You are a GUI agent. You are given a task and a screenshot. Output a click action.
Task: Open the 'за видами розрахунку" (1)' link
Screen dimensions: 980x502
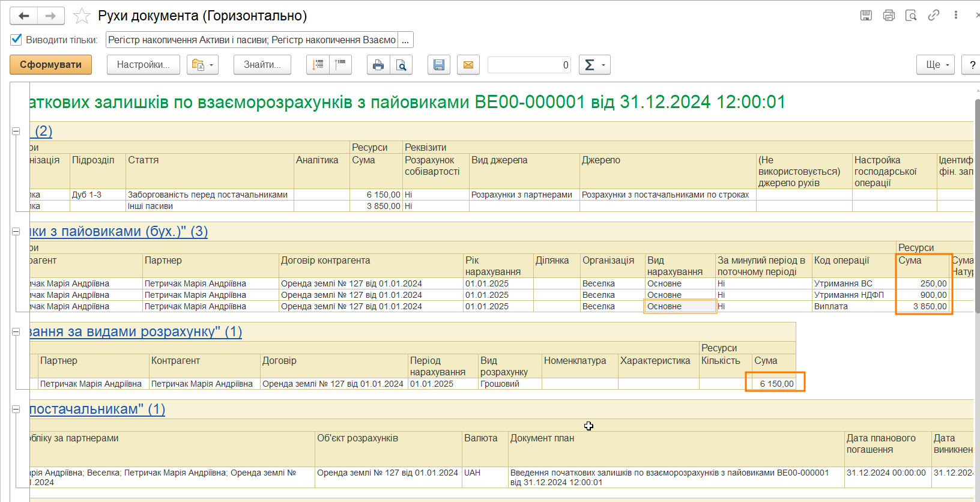tap(136, 331)
